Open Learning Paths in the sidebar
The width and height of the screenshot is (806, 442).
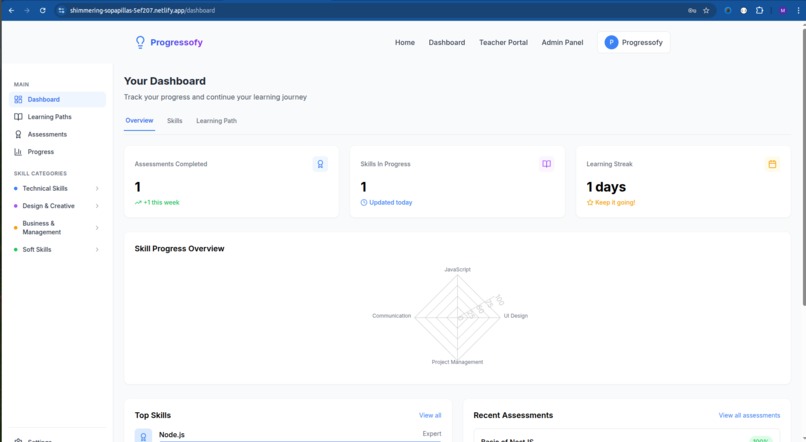57,117
